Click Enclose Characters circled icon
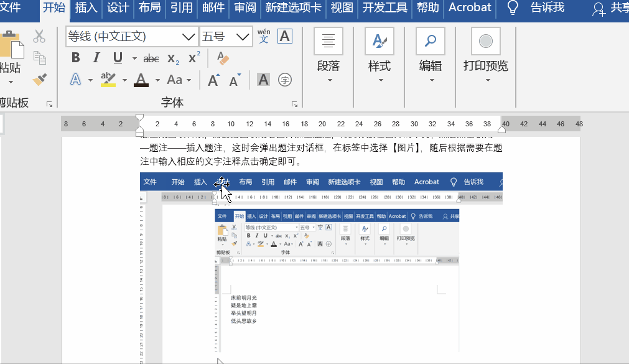The height and width of the screenshot is (364, 629). click(x=284, y=80)
